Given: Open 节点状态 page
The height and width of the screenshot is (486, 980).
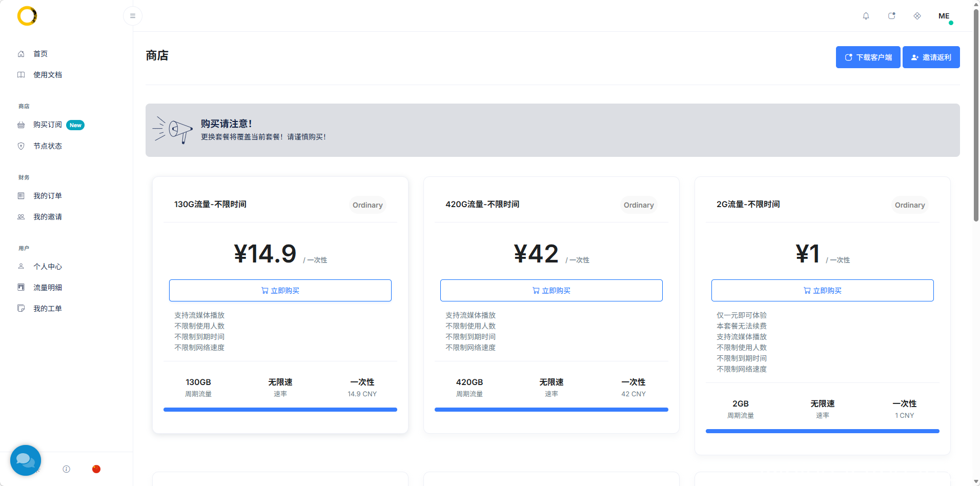Looking at the screenshot, I should coord(47,146).
